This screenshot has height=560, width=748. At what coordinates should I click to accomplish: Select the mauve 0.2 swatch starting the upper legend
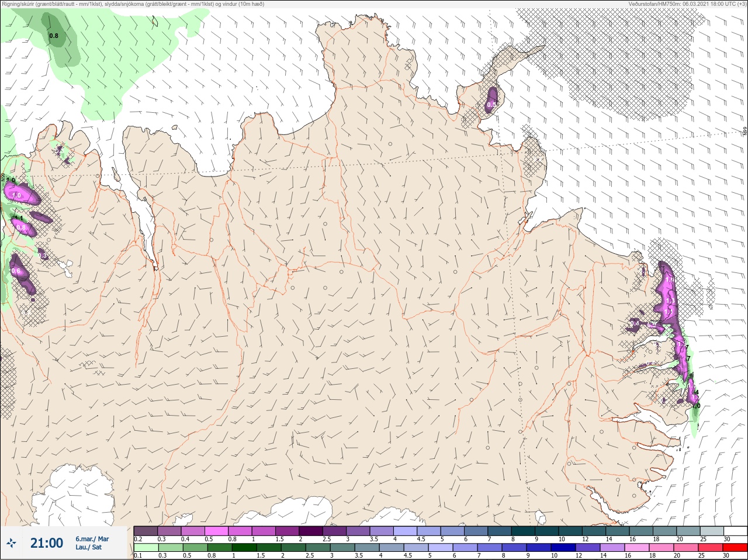146,531
